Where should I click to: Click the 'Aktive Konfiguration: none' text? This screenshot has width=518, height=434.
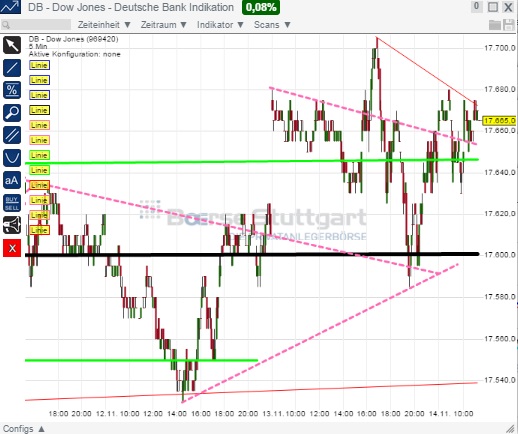[x=74, y=54]
